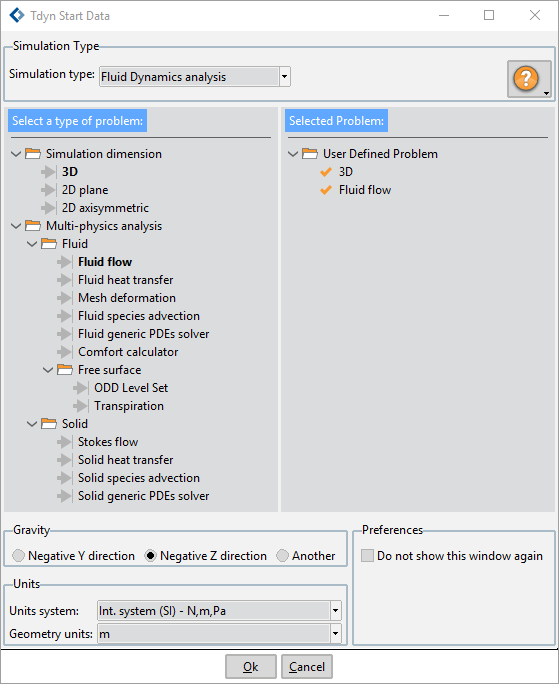Screen dimensions: 559x684
Task: Collapse the Multi-physics analysis tree node
Action: pos(16,226)
